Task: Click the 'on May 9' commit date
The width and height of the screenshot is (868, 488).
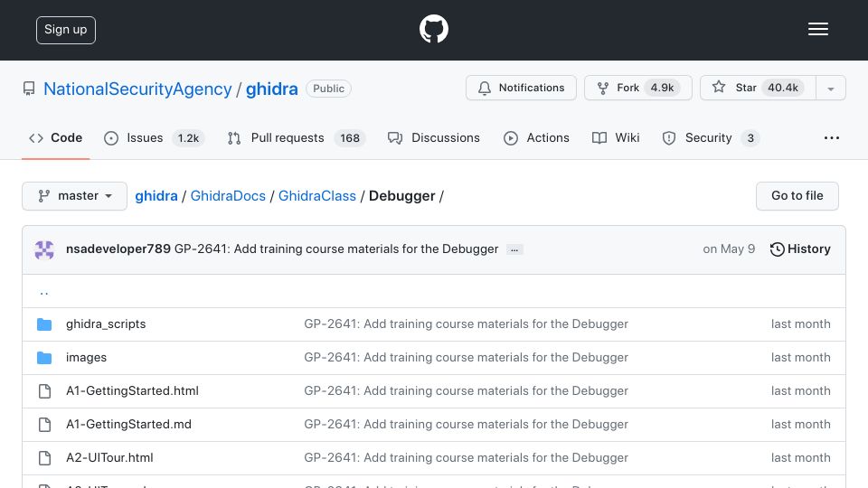Action: [729, 249]
